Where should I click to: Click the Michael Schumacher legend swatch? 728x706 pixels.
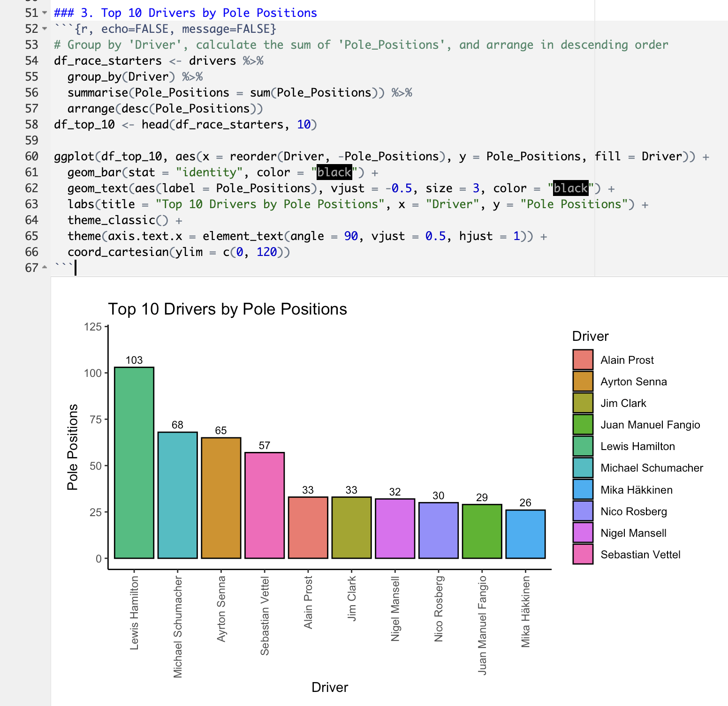tap(583, 467)
